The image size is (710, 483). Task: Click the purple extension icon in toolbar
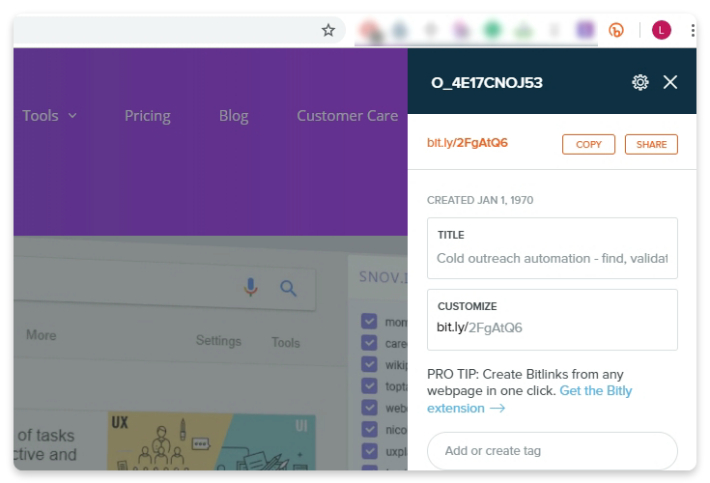point(585,30)
